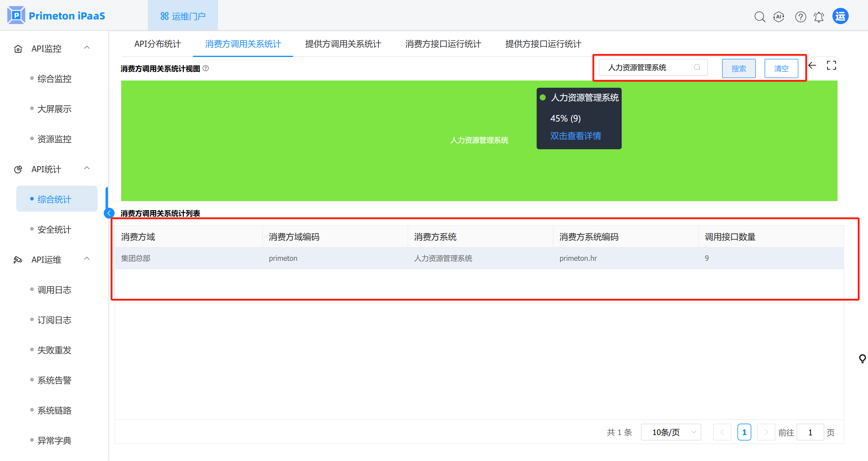This screenshot has width=868, height=461.
Task: Click the 人力资源管理系统 search input field
Action: [x=647, y=68]
